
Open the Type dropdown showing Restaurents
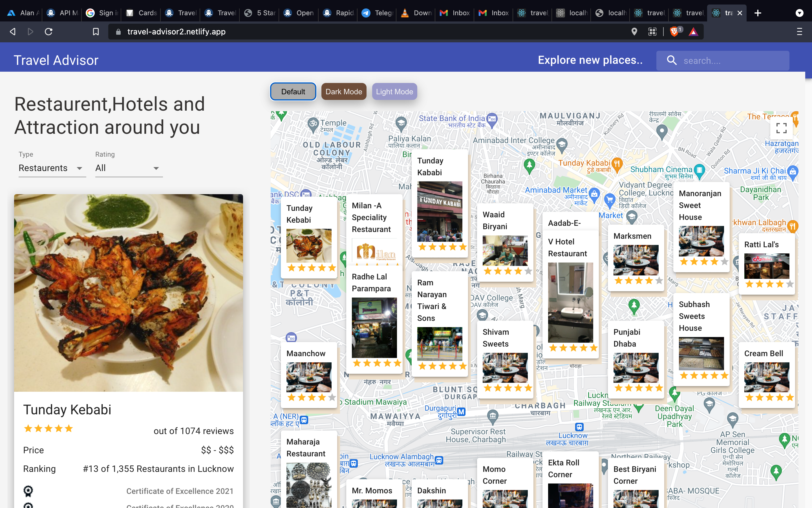(52, 168)
